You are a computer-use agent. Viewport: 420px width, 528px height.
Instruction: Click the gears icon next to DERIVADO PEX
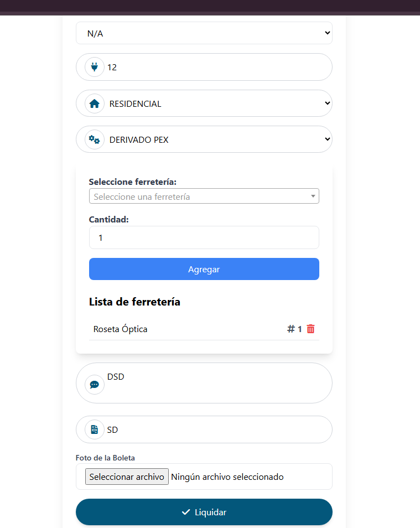click(95, 139)
